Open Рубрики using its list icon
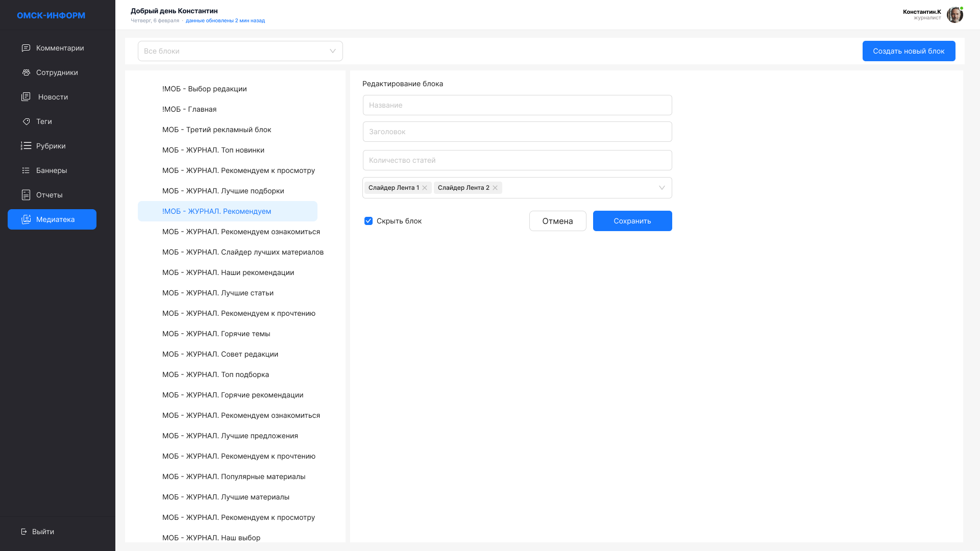The height and width of the screenshot is (551, 980). coord(26,145)
